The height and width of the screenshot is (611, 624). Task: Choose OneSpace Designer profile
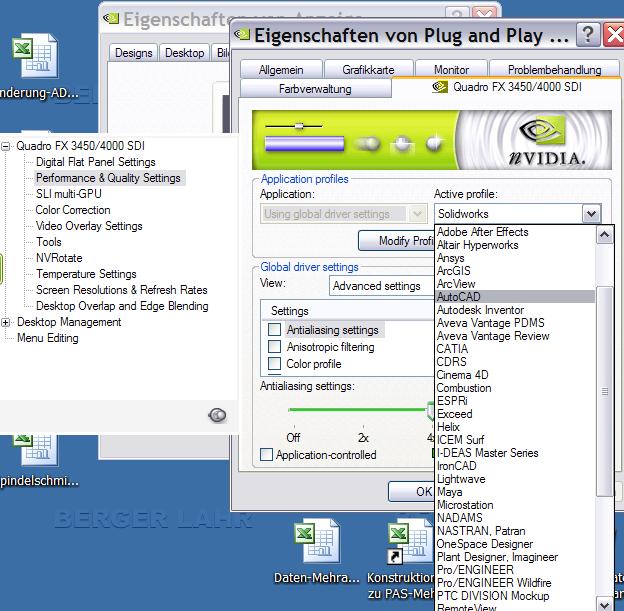pyautogui.click(x=515, y=544)
